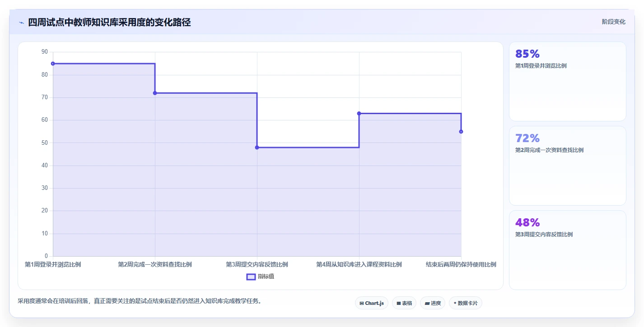Viewport: 644px width, 327px height.
Task: Click card caption 第3周提交内容反馈比例 under 48%
Action: [544, 235]
